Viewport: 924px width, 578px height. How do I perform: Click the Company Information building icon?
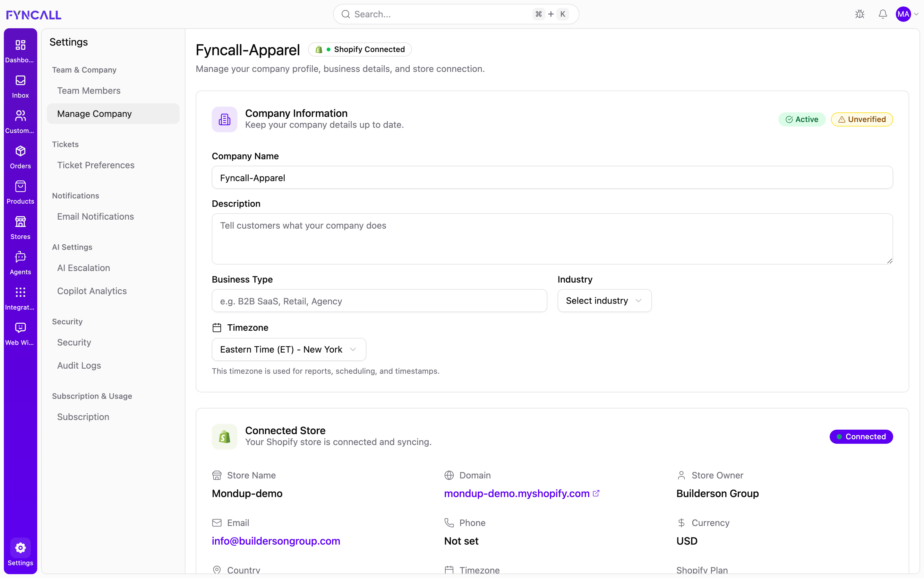click(225, 119)
